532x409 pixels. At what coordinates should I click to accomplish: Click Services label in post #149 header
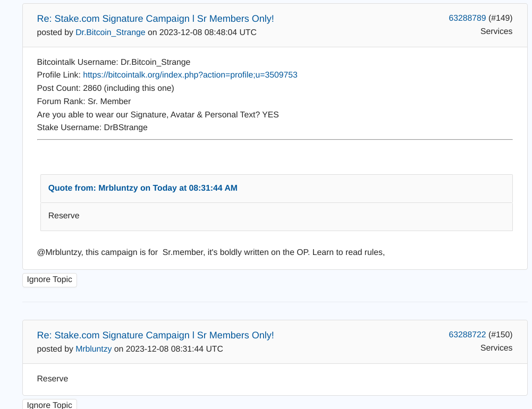coord(496,31)
